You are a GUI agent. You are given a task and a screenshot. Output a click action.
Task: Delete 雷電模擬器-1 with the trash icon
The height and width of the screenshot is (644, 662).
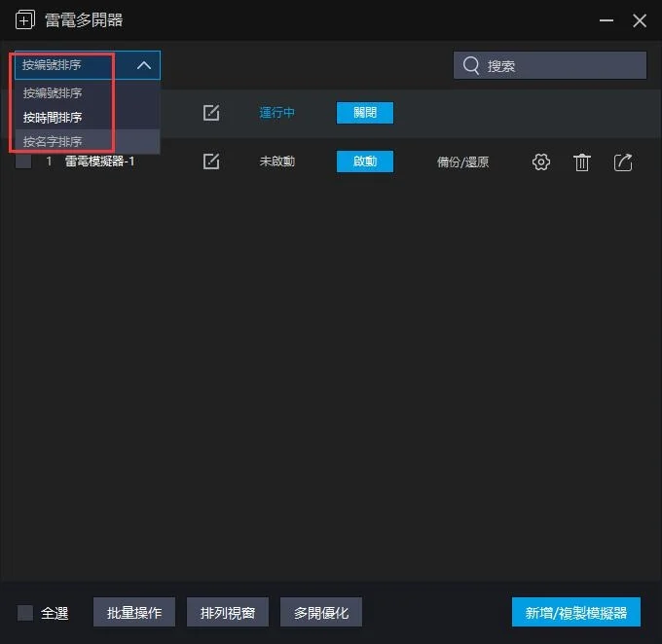[x=582, y=162]
